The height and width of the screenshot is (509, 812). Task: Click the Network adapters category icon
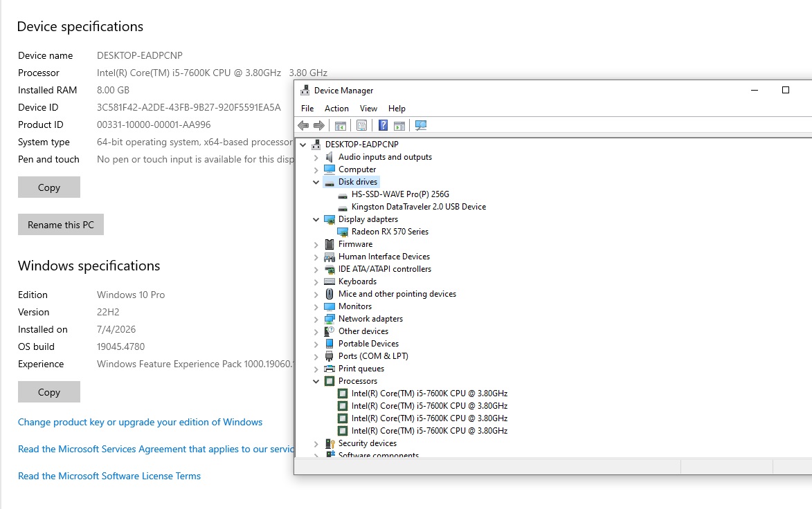[x=330, y=319]
